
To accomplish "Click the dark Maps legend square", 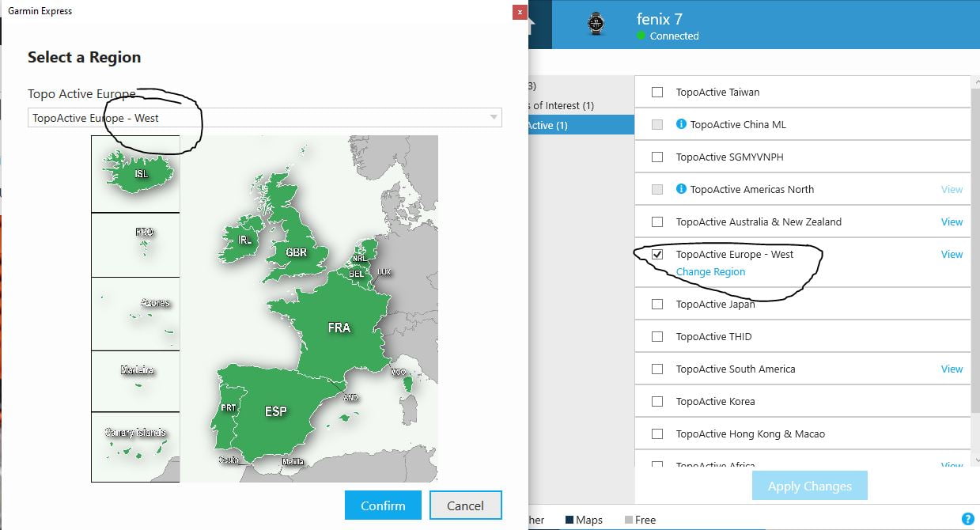I will (x=569, y=520).
